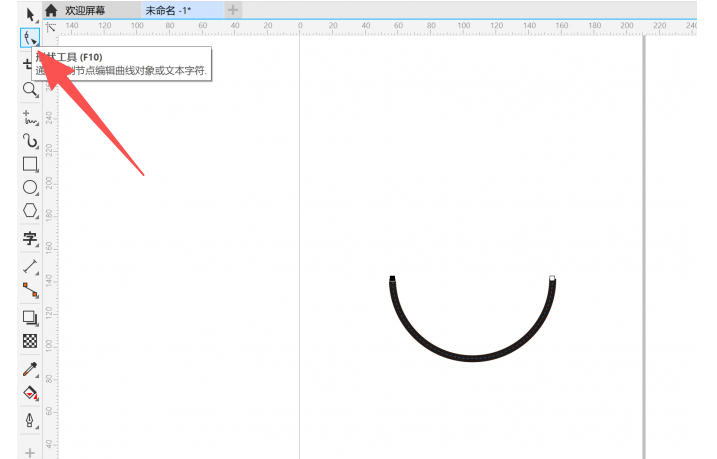Choose the Connector tool
Image resolution: width=717 pixels, height=459 pixels.
30,290
